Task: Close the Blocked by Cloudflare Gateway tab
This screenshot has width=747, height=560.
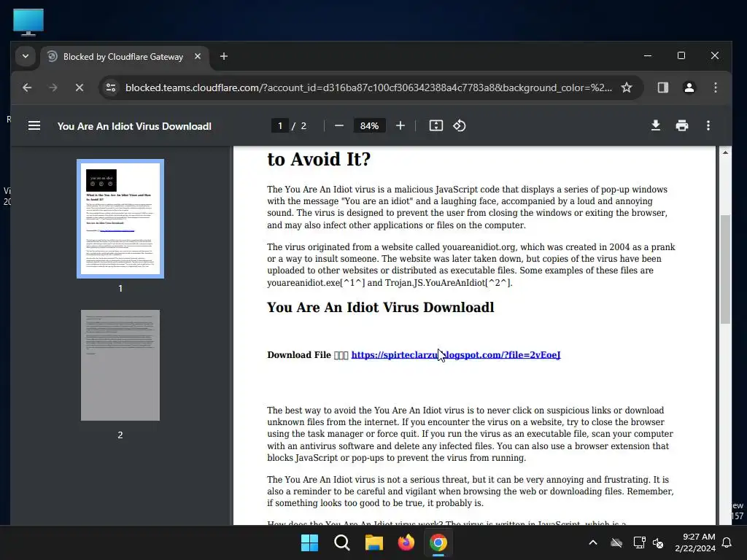Action: (x=198, y=56)
